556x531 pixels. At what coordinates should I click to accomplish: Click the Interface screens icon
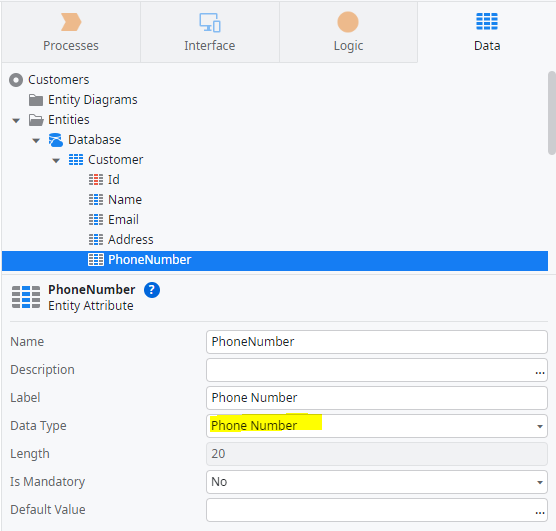(x=210, y=22)
